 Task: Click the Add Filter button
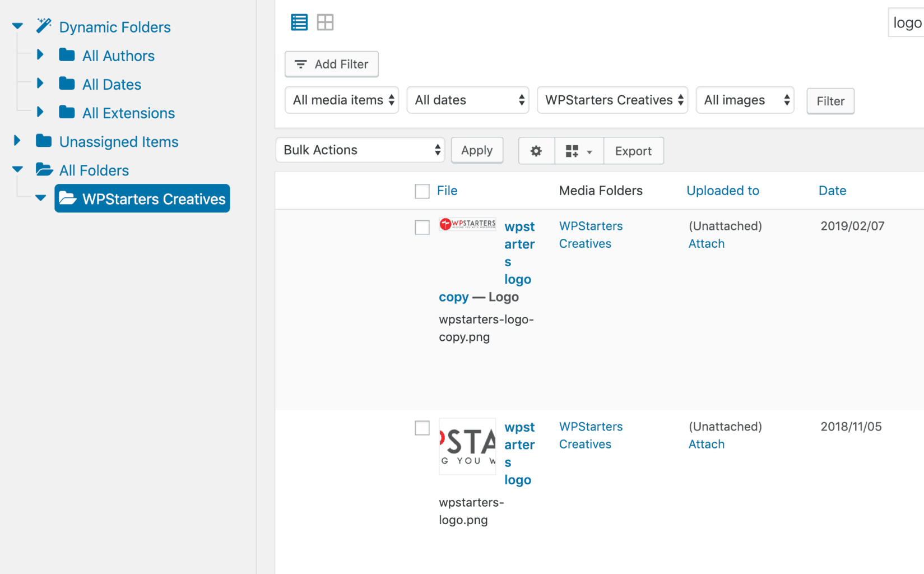point(332,64)
